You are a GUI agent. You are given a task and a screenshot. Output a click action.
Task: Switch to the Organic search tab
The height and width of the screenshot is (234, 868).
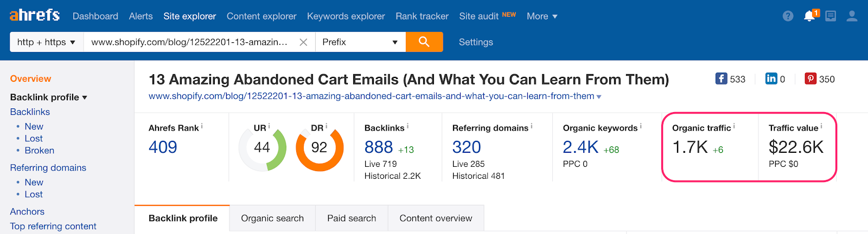(x=272, y=218)
